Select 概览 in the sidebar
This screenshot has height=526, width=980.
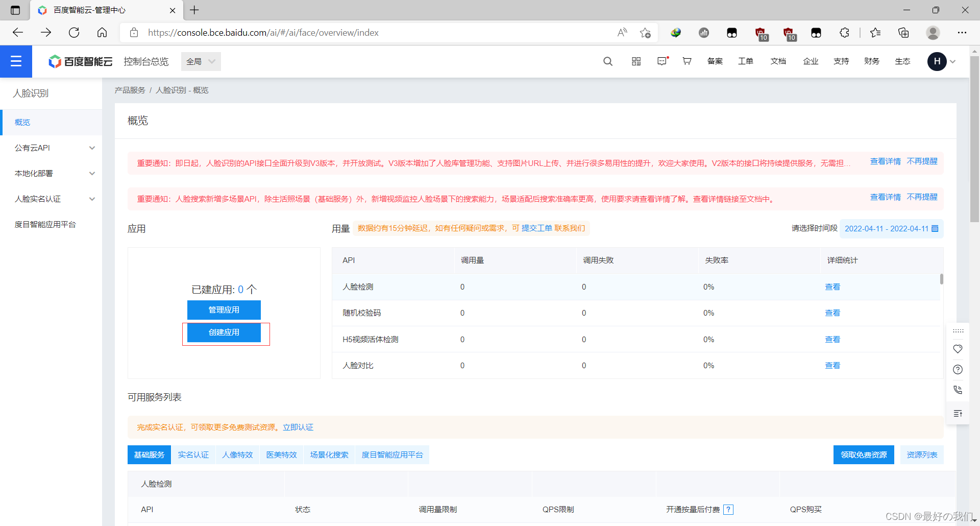(51, 123)
